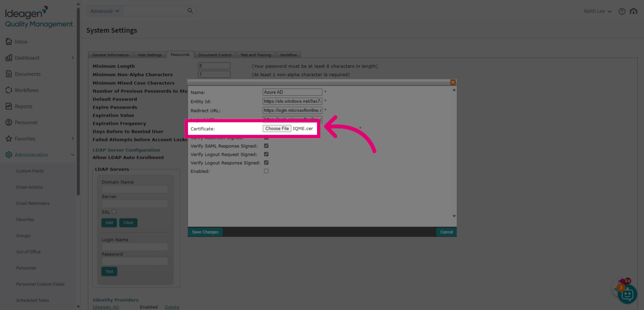
Task: Toggle Verify Logout Request Signed checkbox
Action: (x=266, y=154)
